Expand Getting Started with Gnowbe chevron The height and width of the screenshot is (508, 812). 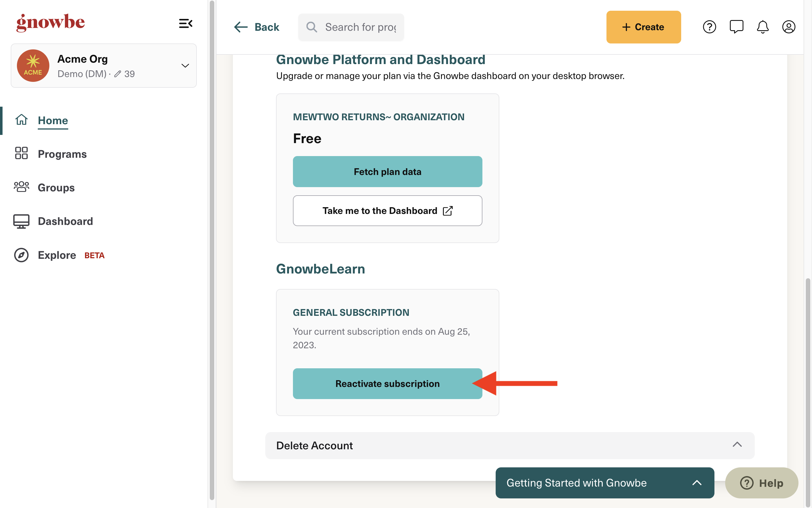(697, 483)
